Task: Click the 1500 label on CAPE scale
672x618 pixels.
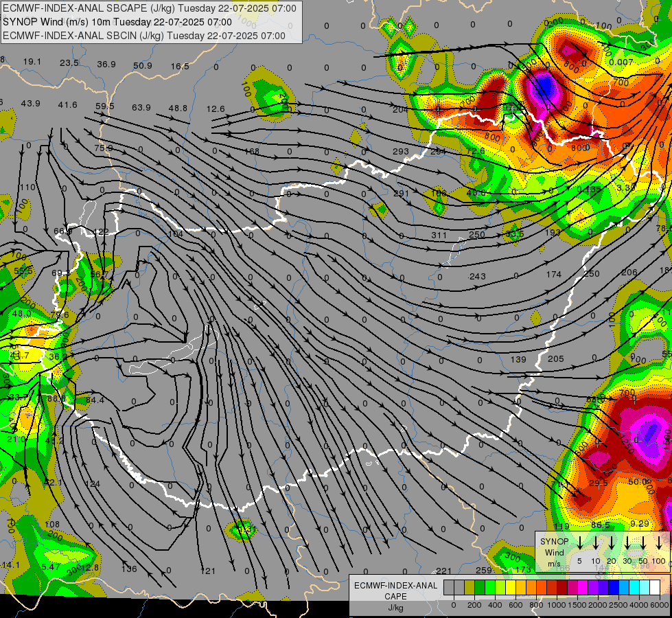Action: pos(577,605)
